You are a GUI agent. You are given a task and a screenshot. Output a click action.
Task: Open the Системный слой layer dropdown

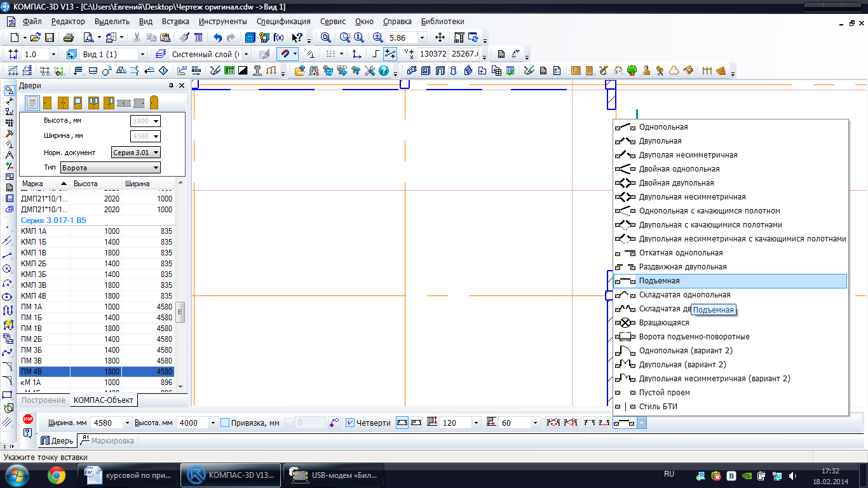tap(247, 54)
